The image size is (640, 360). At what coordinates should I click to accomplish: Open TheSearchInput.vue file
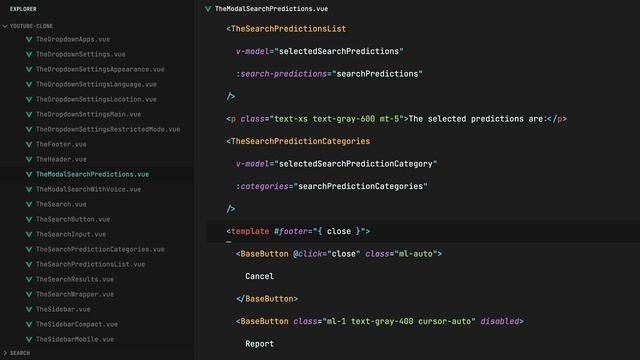71,234
